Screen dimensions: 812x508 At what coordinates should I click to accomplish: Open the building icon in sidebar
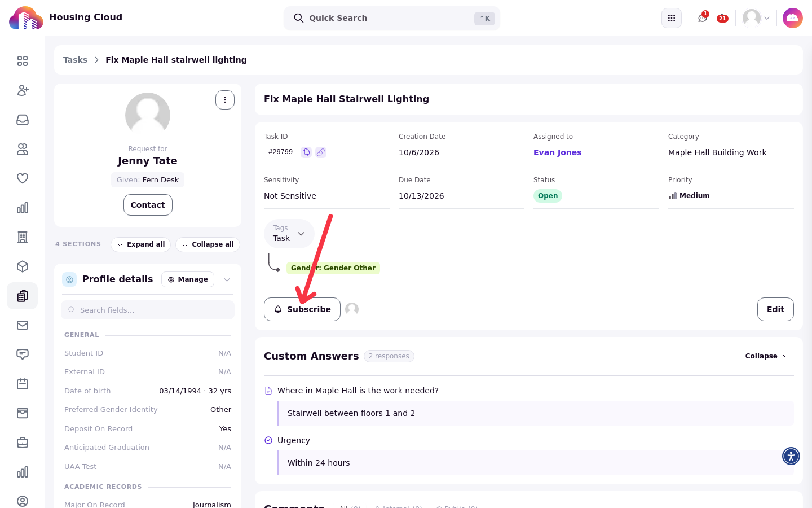click(23, 237)
